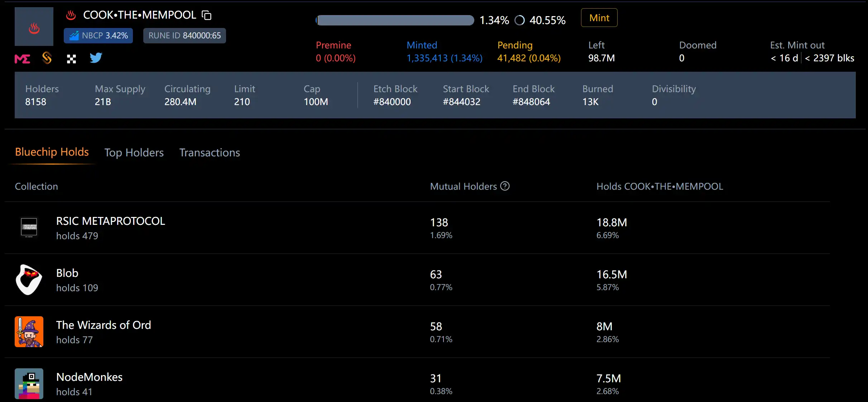
Task: Click the RUNE ID 840000:65 badge
Action: click(184, 36)
